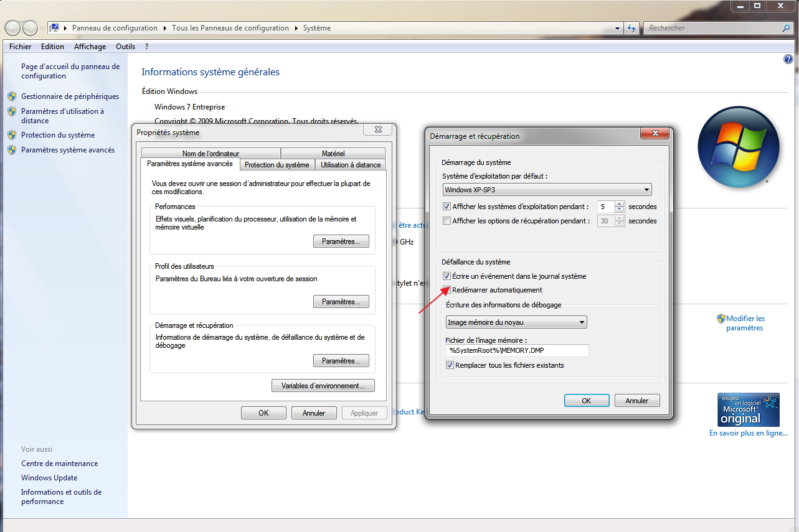Screen dimensions: 799x532
Task: Open Informations et outils de performance link
Action: pos(61,497)
